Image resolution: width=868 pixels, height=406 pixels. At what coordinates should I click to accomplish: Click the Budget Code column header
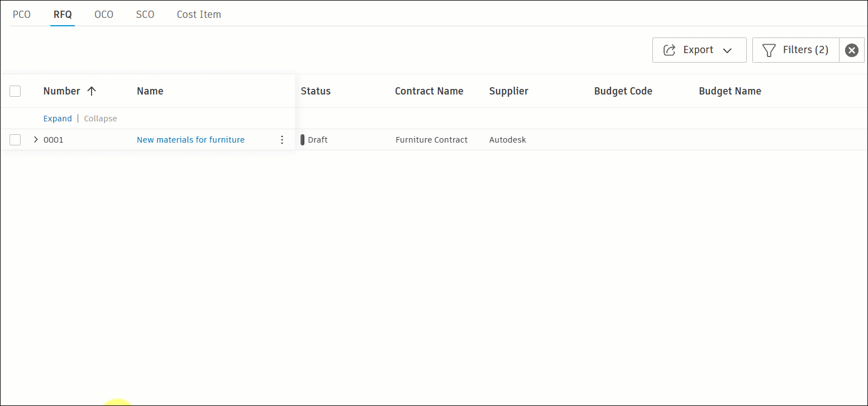(623, 91)
